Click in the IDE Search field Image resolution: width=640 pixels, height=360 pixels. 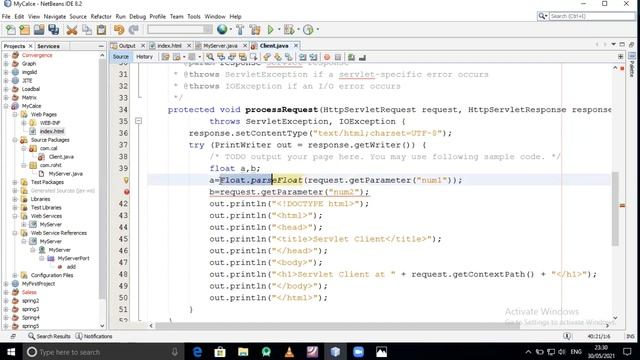tap(592, 16)
